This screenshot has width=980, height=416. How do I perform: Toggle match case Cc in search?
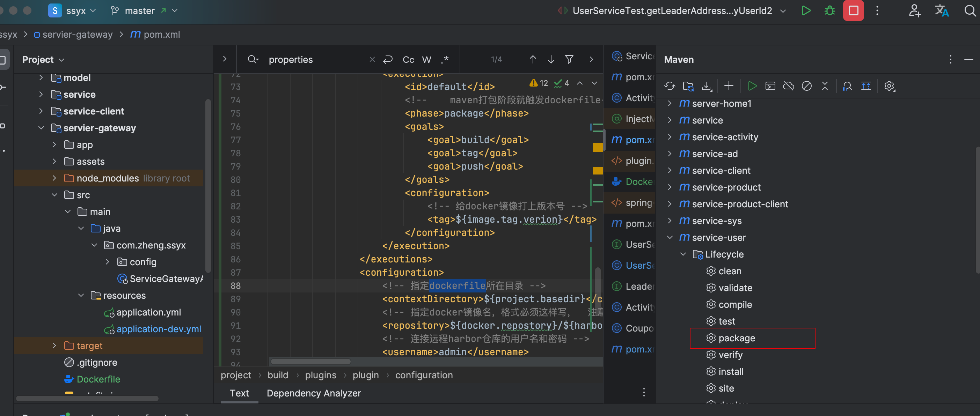click(408, 60)
